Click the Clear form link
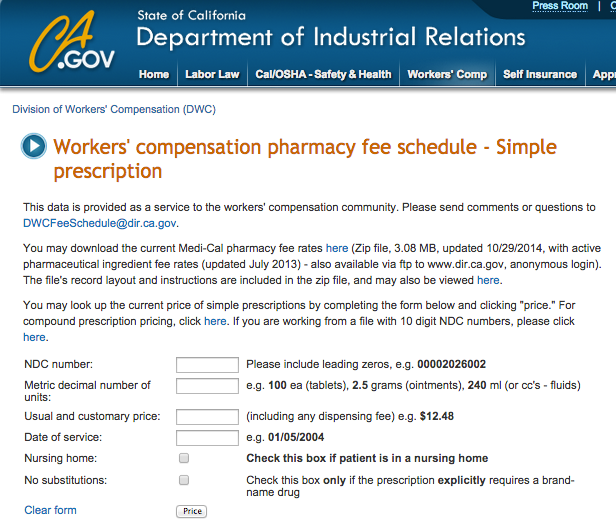This screenshot has width=616, height=519. point(50,510)
